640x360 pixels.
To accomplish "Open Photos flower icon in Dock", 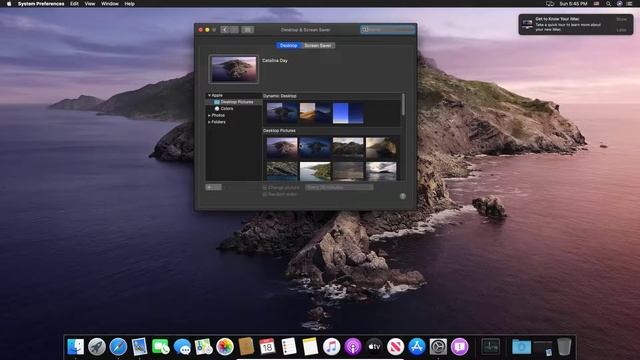I will [x=224, y=347].
